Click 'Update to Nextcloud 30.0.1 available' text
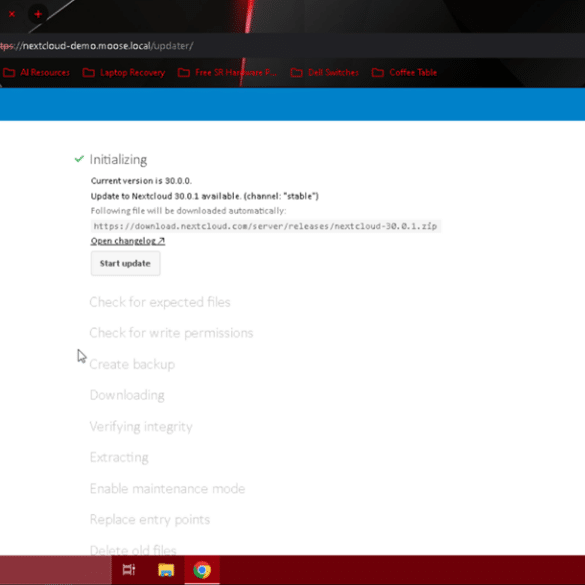Screen dimensions: 585x585 [166, 196]
